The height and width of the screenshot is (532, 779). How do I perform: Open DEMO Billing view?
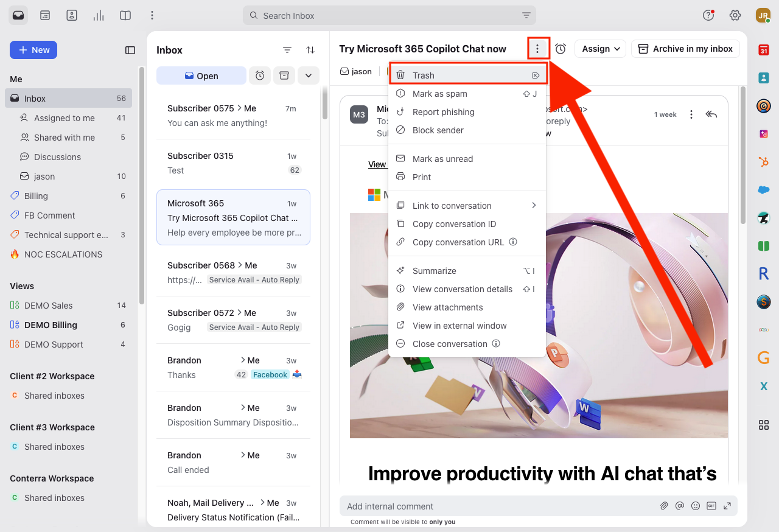coord(68,325)
